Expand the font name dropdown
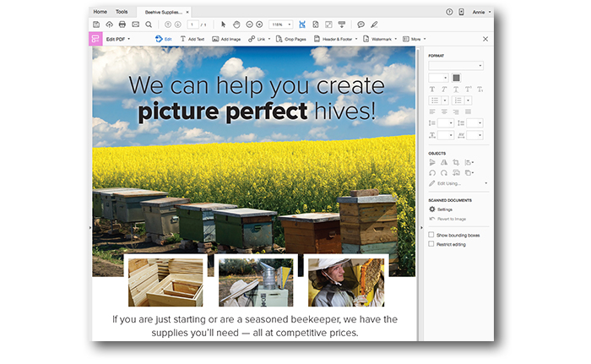 point(456,65)
